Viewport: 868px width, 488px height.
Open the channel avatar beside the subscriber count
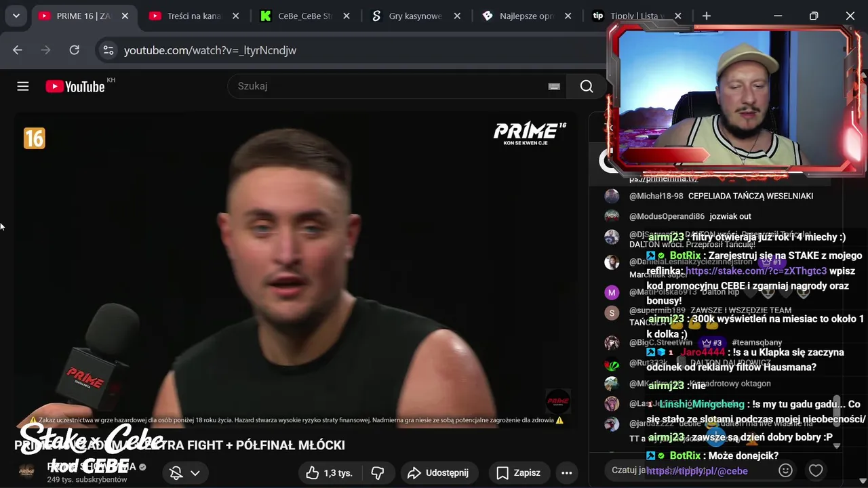pos(26,472)
